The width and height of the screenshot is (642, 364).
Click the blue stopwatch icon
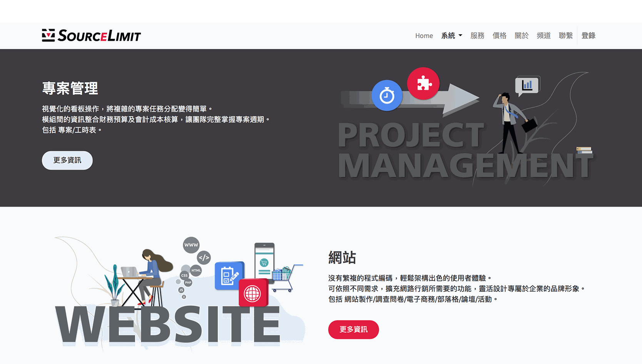click(387, 95)
